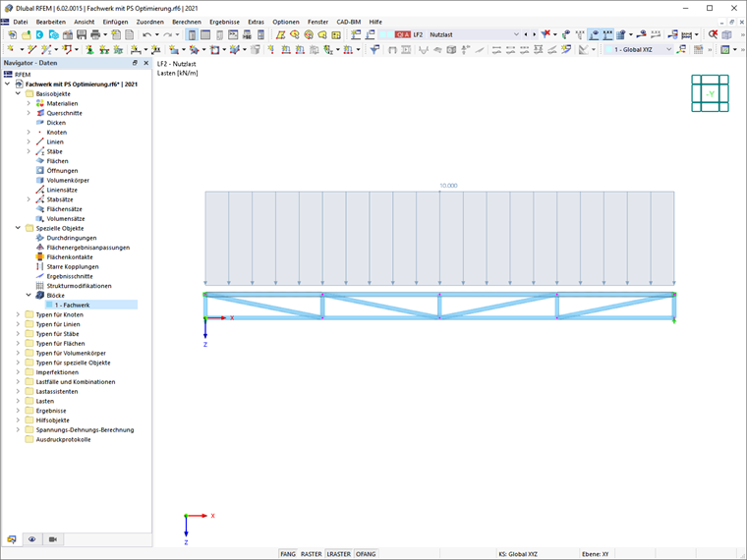747x560 pixels.
Task: Collapse the Blöcke tree node
Action: point(29,296)
